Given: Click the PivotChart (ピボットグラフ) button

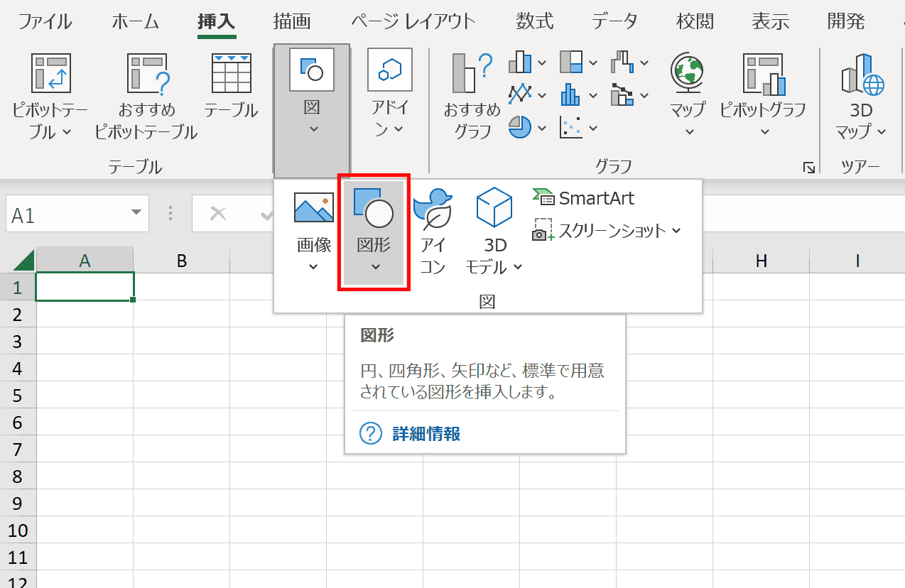Looking at the screenshot, I should (764, 95).
